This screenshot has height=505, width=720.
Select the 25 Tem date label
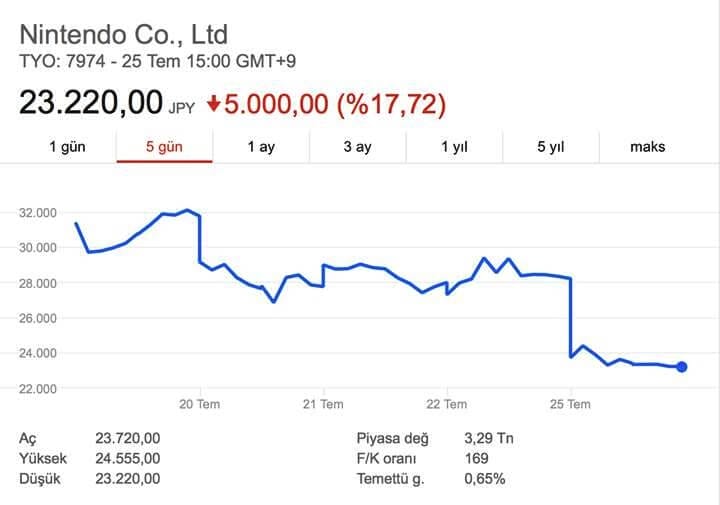[570, 404]
